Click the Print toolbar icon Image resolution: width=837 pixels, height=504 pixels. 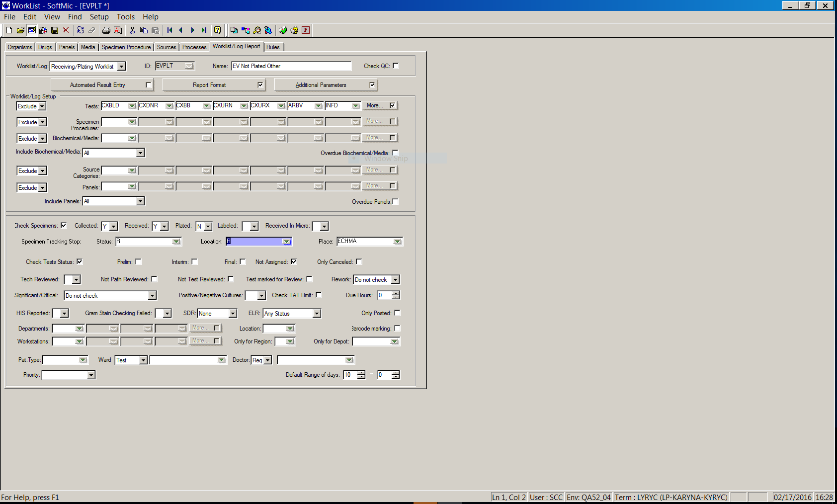(106, 30)
